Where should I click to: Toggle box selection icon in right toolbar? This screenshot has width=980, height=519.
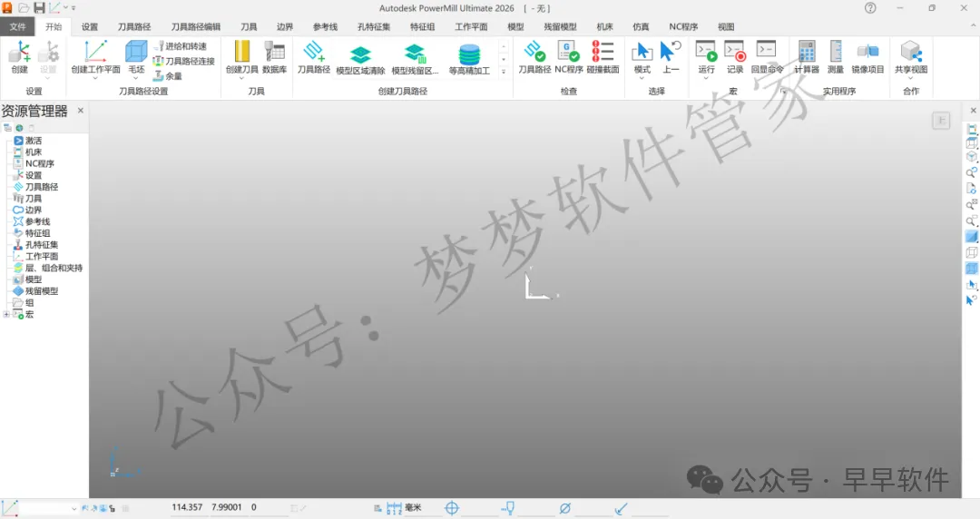[x=971, y=284]
